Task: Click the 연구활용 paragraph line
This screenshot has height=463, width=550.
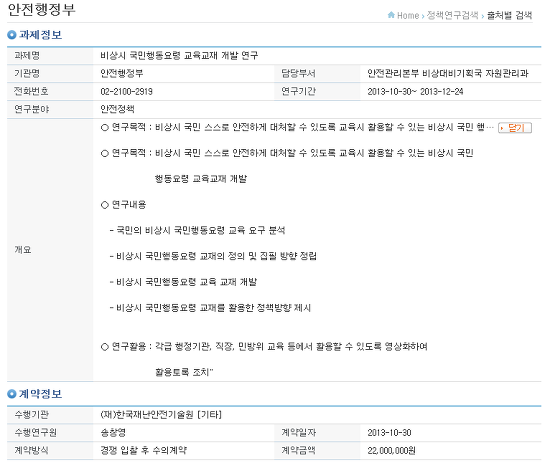Action: coord(264,347)
